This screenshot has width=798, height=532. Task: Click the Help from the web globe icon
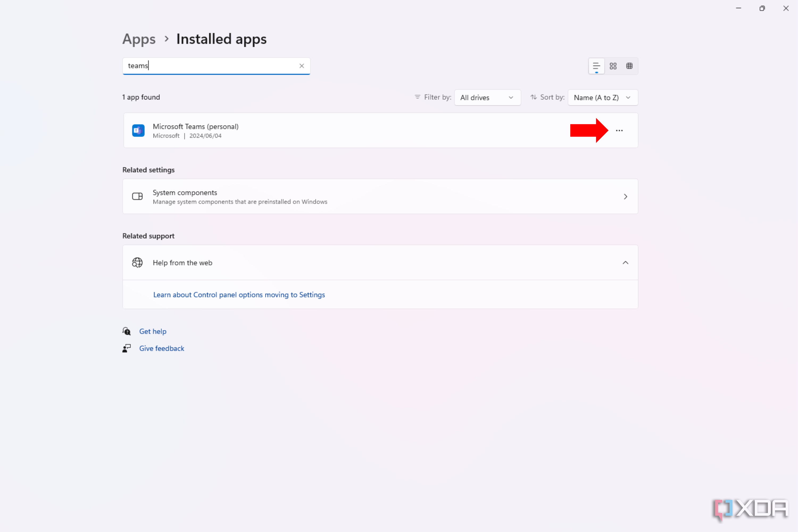tap(137, 262)
